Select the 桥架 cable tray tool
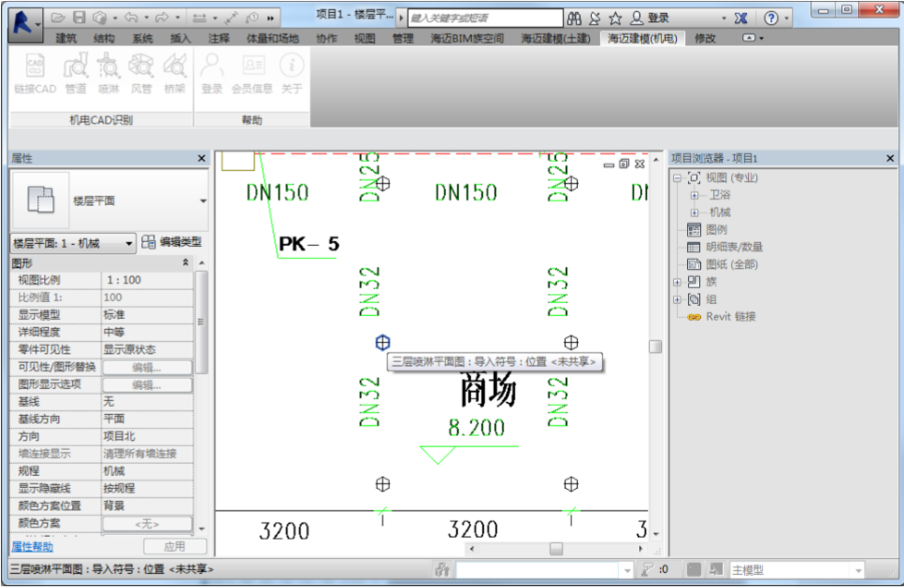The image size is (904, 588). pos(175,73)
